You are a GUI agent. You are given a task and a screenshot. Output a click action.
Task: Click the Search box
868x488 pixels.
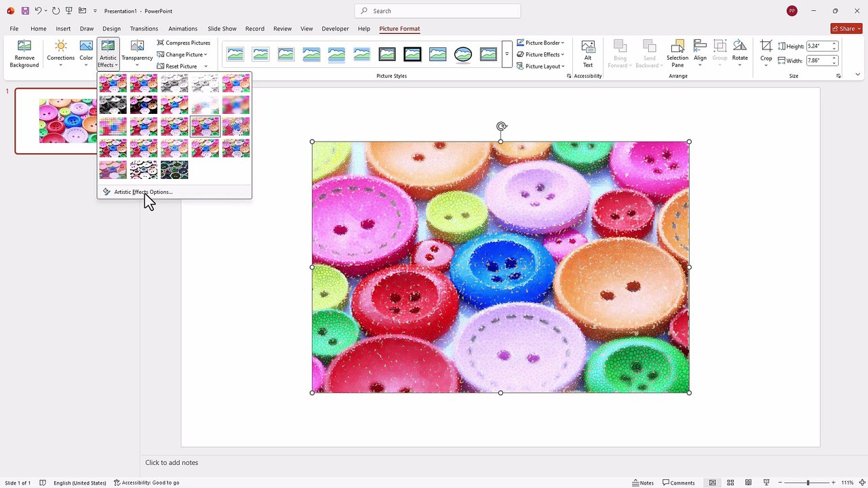click(x=437, y=11)
